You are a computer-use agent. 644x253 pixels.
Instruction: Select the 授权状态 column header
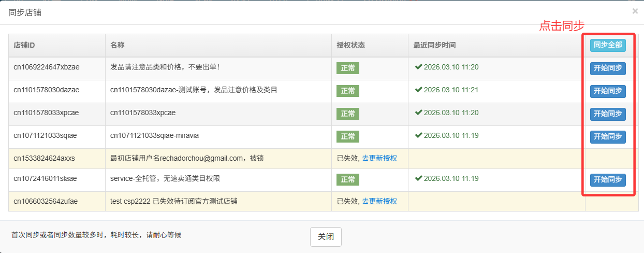350,45
